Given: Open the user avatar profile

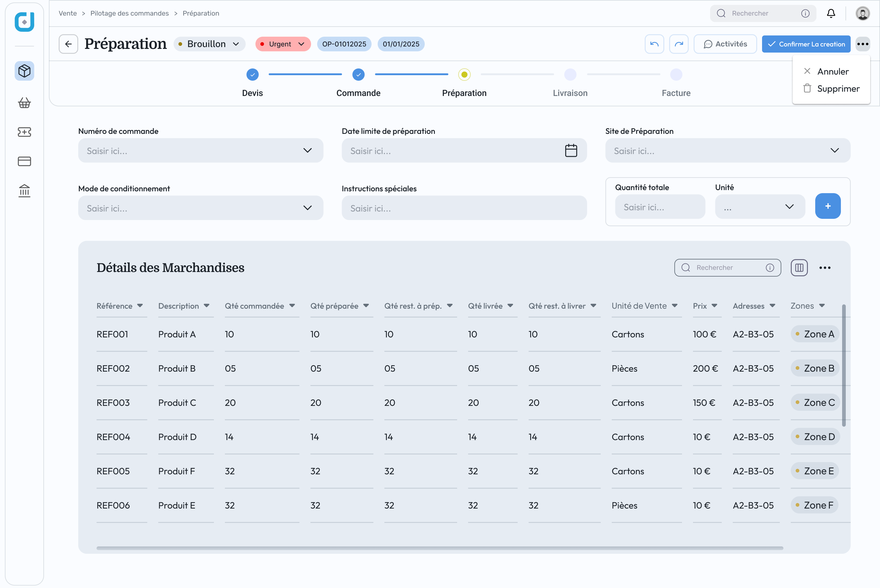Looking at the screenshot, I should pos(863,13).
